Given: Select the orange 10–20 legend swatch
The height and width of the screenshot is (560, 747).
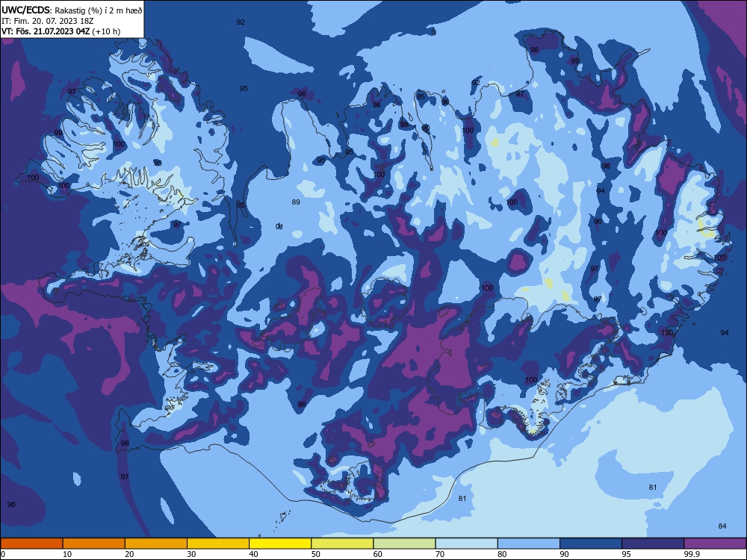Looking at the screenshot, I should pos(94,544).
